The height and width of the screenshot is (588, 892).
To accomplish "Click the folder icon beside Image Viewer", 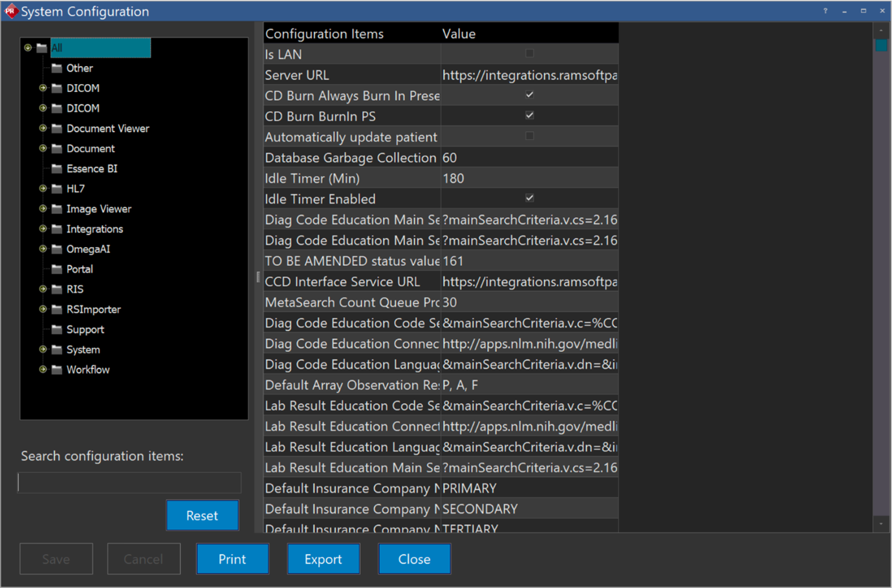I will (56, 208).
